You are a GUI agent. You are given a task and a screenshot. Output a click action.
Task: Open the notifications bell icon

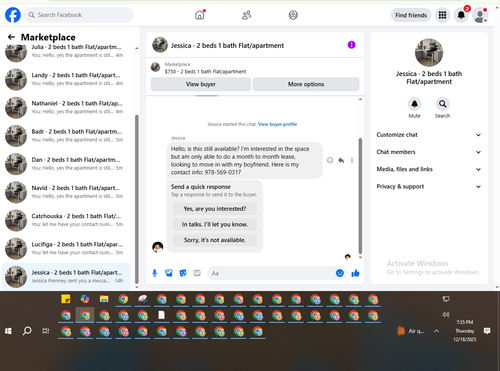click(461, 15)
